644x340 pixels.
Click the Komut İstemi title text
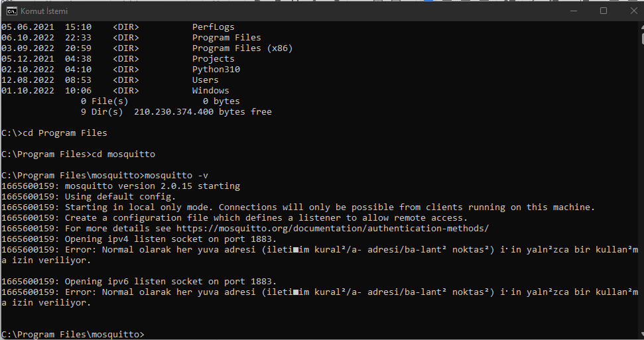coord(44,11)
